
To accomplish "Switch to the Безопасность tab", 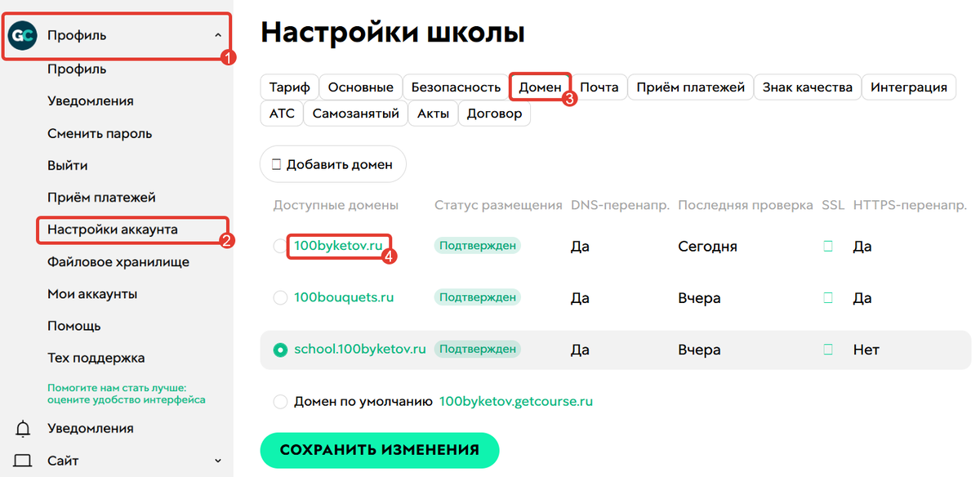I will pyautogui.click(x=456, y=87).
